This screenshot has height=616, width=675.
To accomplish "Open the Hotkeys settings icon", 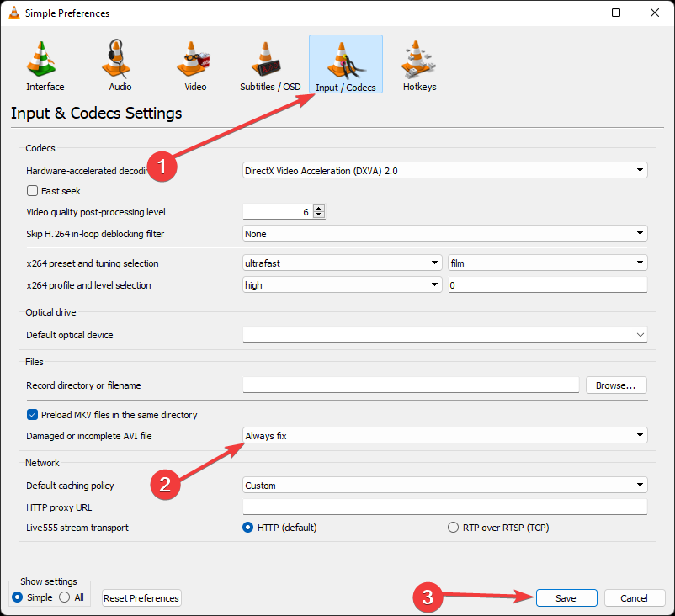I will (x=418, y=57).
